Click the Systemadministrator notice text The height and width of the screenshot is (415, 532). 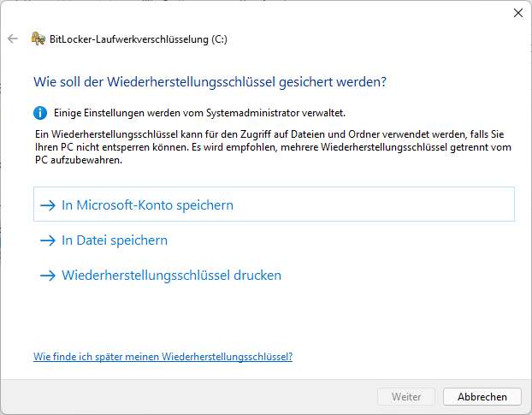199,112
